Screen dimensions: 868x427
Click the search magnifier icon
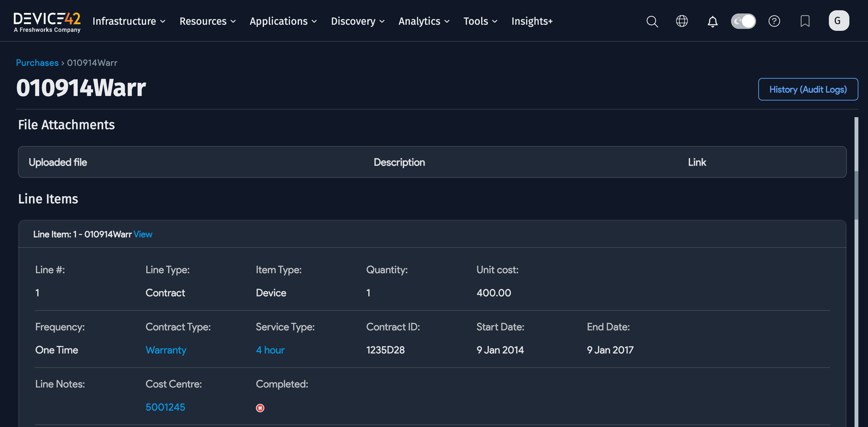[652, 21]
